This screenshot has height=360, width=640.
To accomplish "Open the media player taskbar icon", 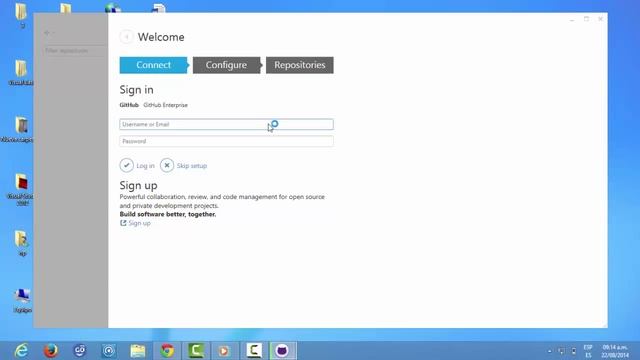I will click(224, 351).
